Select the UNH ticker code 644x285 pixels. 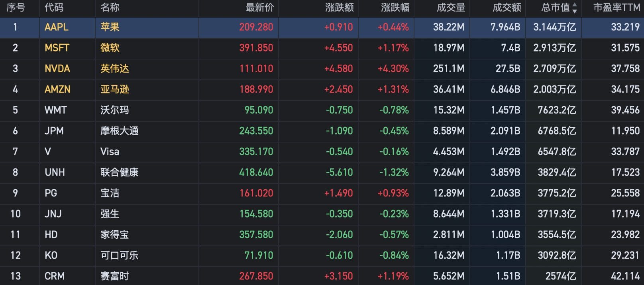[x=55, y=172]
